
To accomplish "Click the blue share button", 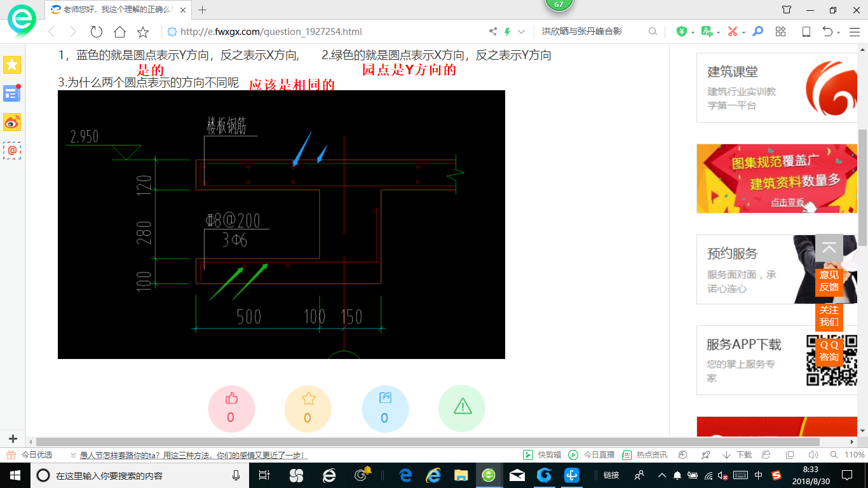I will 385,409.
